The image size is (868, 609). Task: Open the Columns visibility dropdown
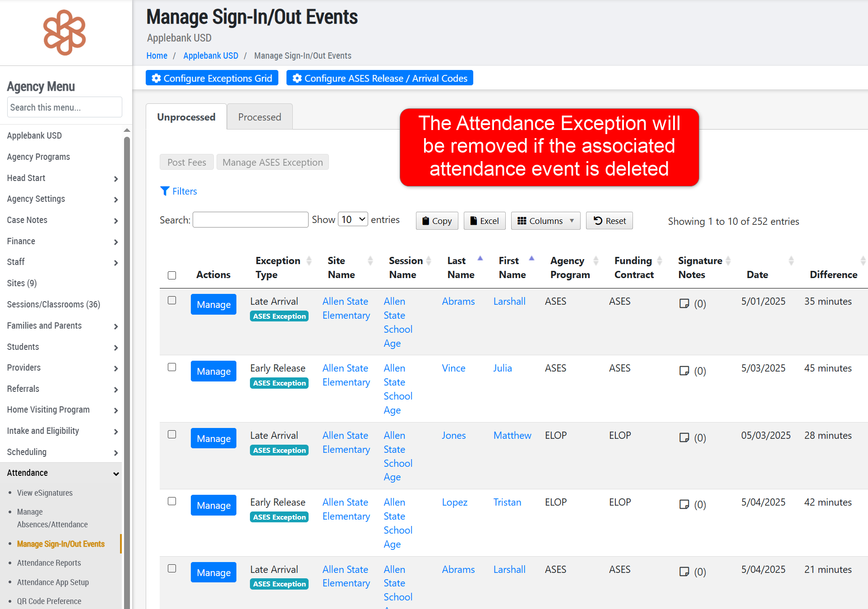pos(545,221)
